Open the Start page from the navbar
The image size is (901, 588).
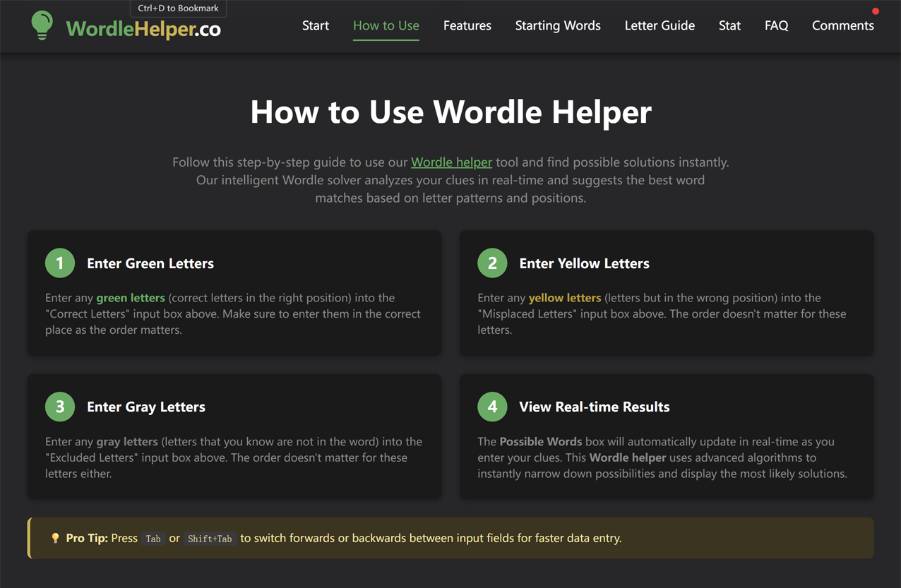coord(315,25)
